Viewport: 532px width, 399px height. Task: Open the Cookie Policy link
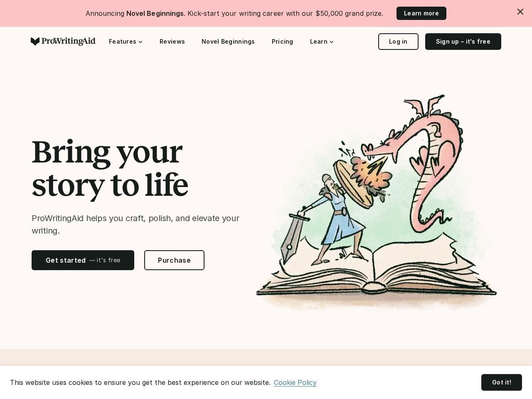coord(295,382)
